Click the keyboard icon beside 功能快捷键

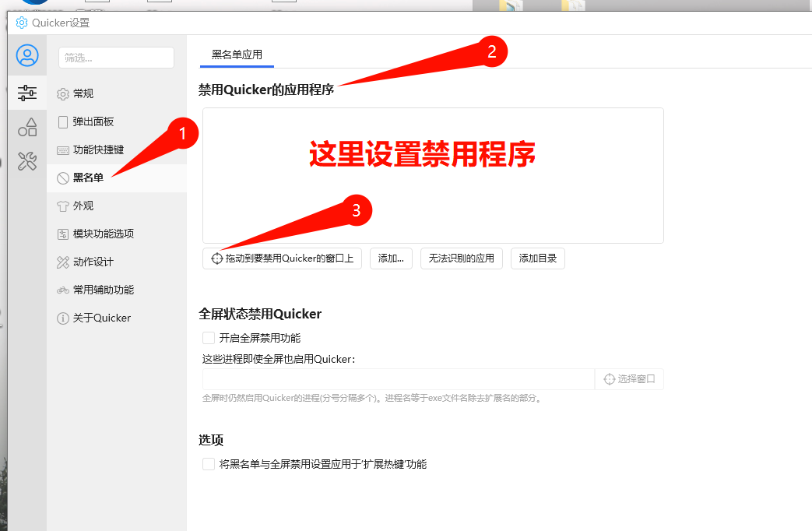(x=62, y=150)
